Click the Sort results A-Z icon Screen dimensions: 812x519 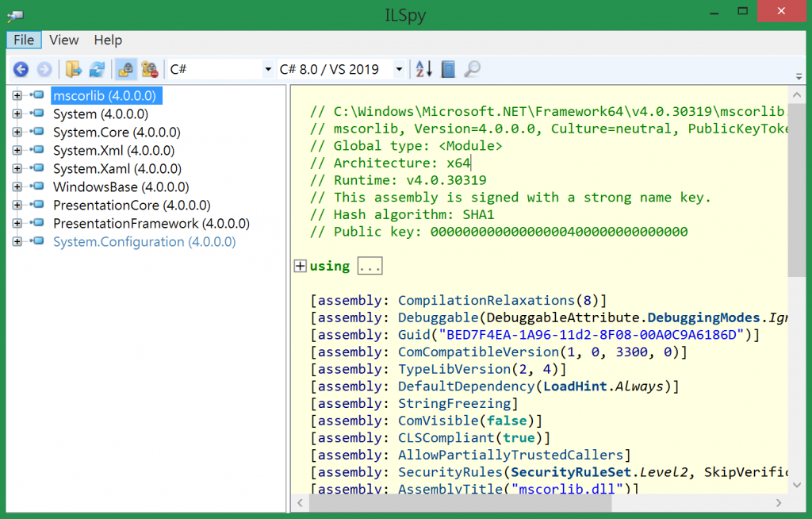[423, 69]
